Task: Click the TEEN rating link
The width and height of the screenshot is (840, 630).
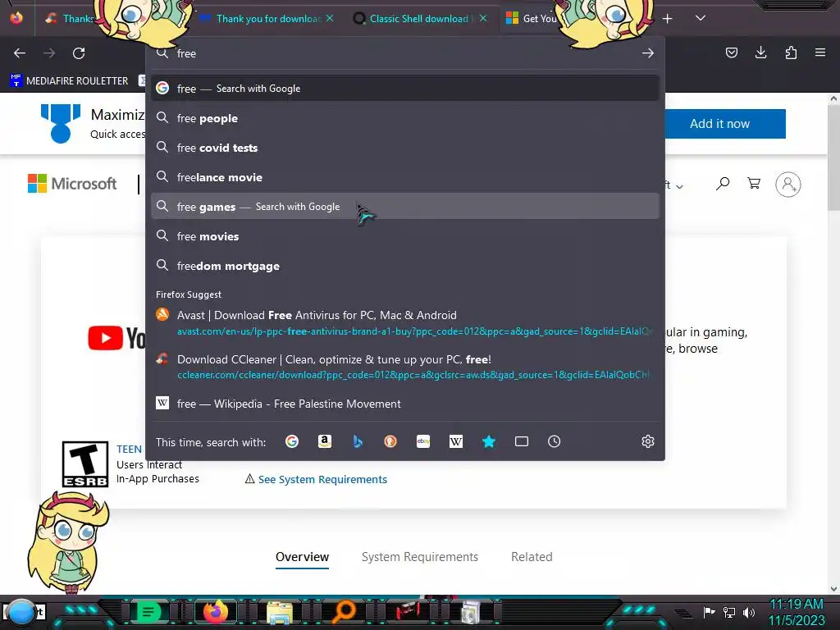Action: [x=129, y=449]
